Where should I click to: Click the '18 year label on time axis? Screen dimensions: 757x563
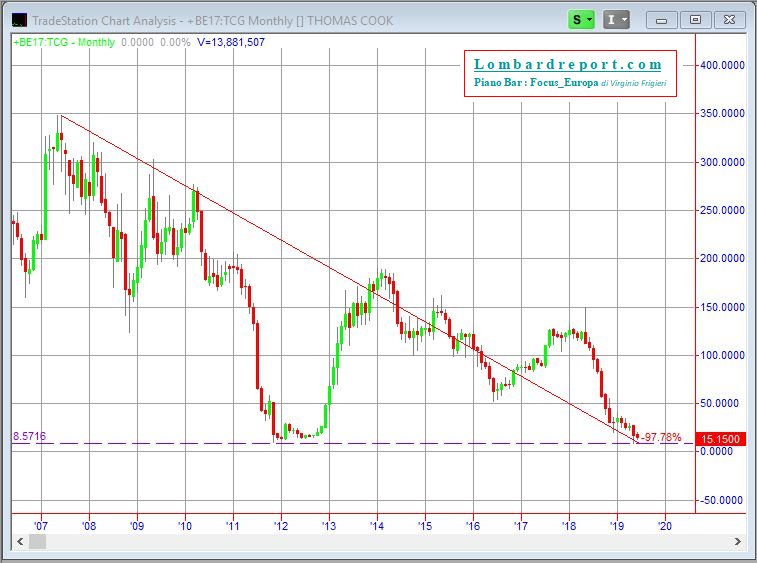569,525
